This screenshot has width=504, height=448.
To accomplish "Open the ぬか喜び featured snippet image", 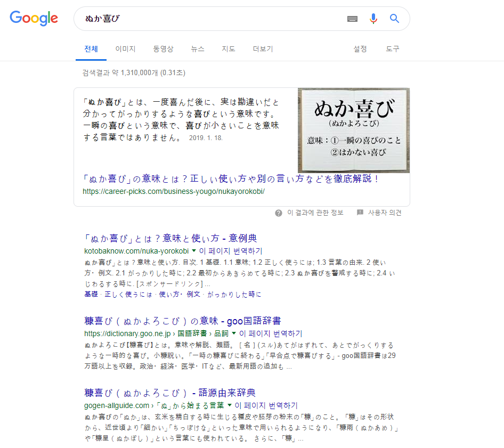I will 354,130.
